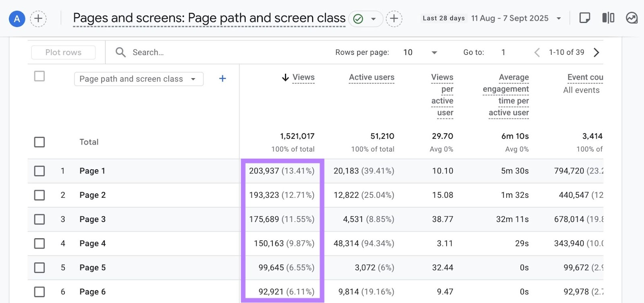Click the blue 'A' segment avatar icon
Screen dimensions: 644x303
point(17,19)
